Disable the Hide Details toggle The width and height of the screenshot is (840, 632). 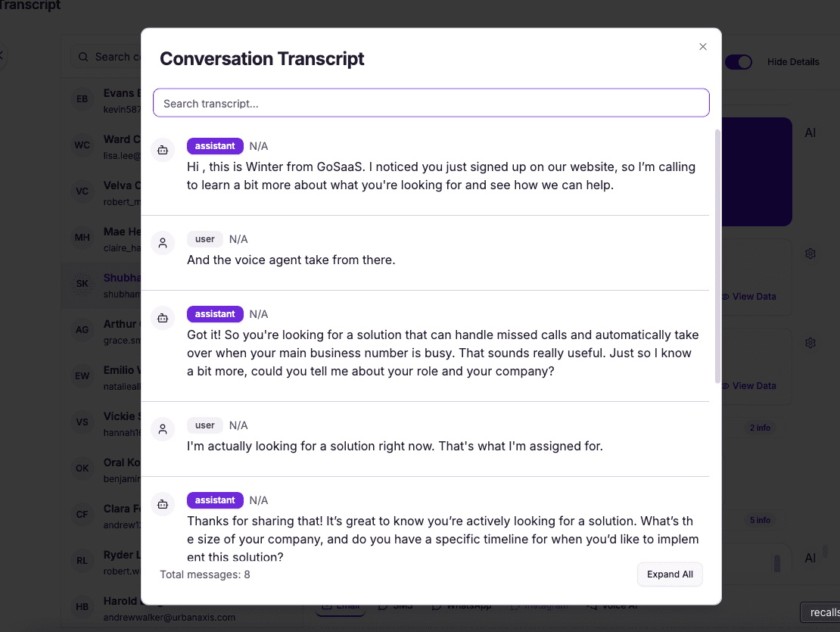pos(739,62)
